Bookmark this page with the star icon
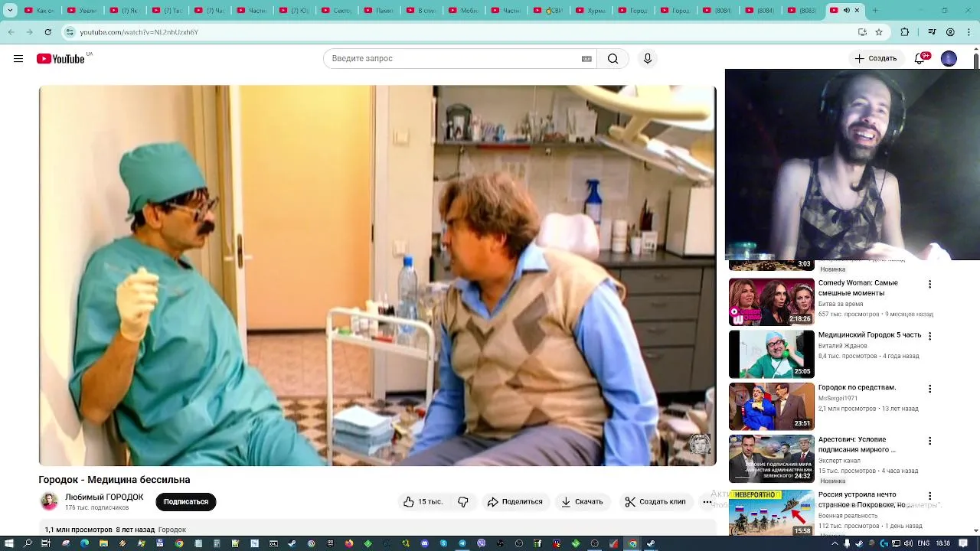This screenshot has width=980, height=551. pos(879,32)
